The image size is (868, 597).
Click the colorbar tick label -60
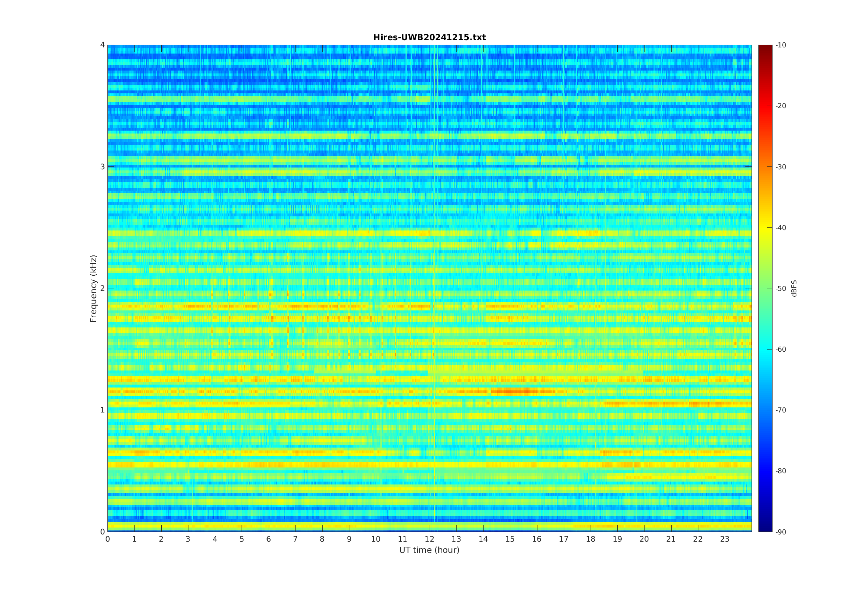point(780,350)
